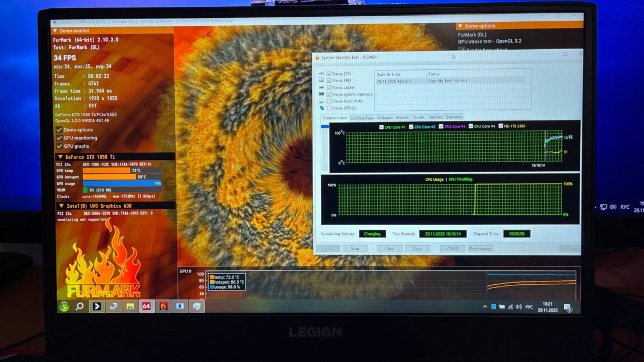Enable the Stress GPU(s) checkbox
The width and height of the screenshot is (644, 362).
click(329, 108)
